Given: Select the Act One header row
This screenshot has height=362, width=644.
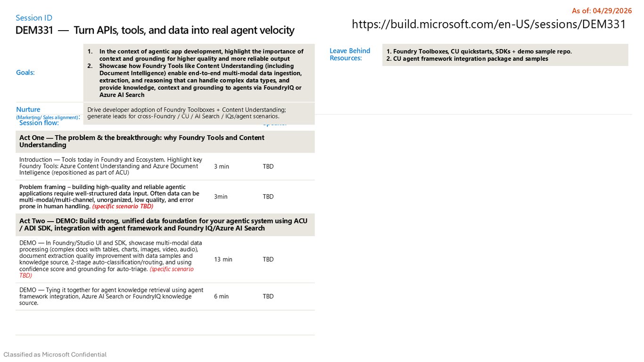Looking at the screenshot, I should click(x=165, y=141).
